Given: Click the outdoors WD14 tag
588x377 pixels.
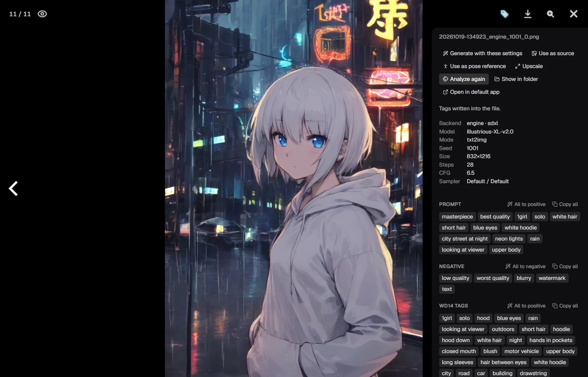Looking at the screenshot, I should [x=503, y=329].
